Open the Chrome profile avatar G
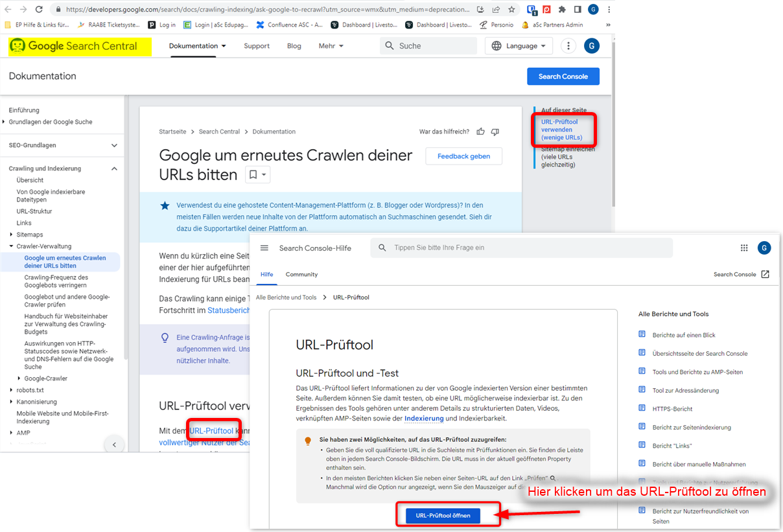 [x=593, y=10]
